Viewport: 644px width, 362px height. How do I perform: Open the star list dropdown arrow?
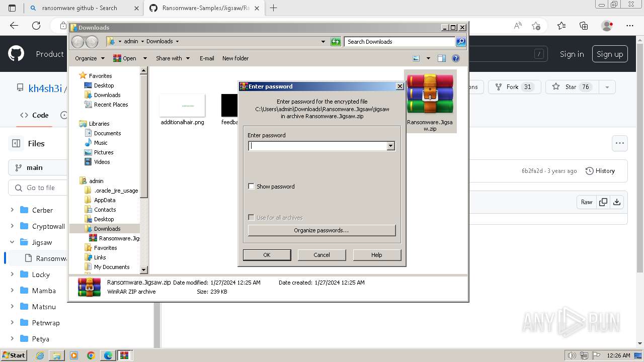click(607, 87)
